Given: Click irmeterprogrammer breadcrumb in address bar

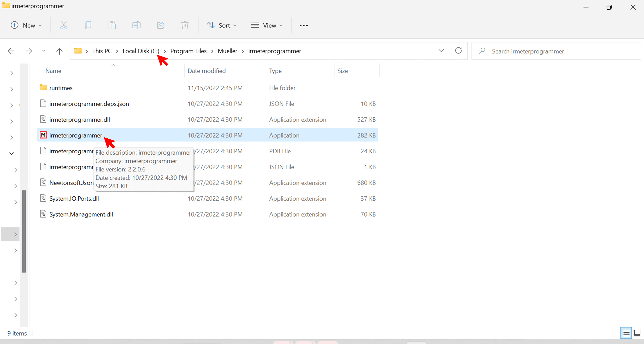Looking at the screenshot, I should pos(275,51).
